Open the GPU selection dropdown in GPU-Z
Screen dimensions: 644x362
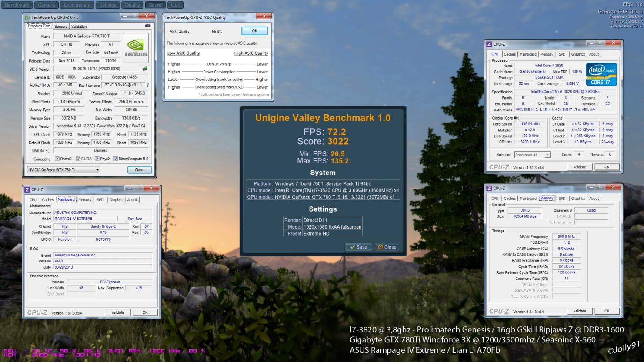(63, 170)
